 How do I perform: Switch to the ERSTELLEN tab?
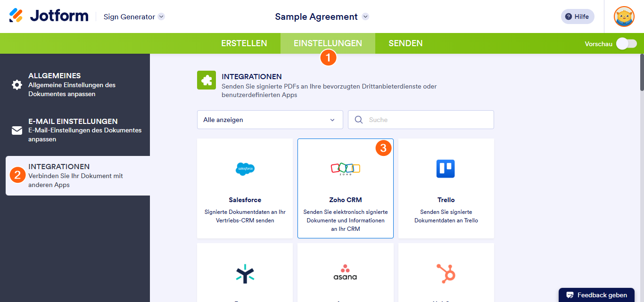point(244,43)
